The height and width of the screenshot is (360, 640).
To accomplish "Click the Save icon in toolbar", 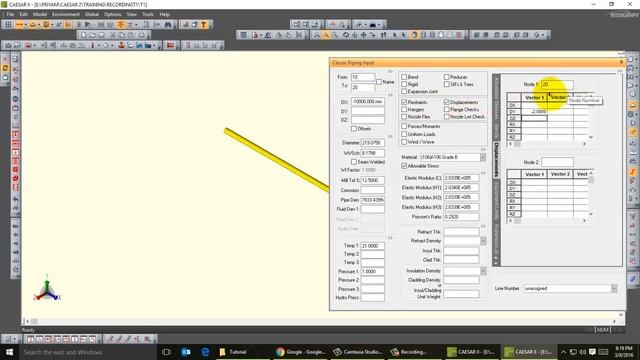I will pyautogui.click(x=101, y=35).
